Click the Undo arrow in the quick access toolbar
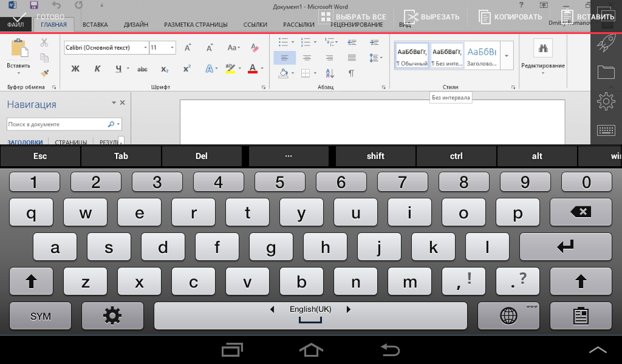The height and width of the screenshot is (364, 622). (x=56, y=5)
